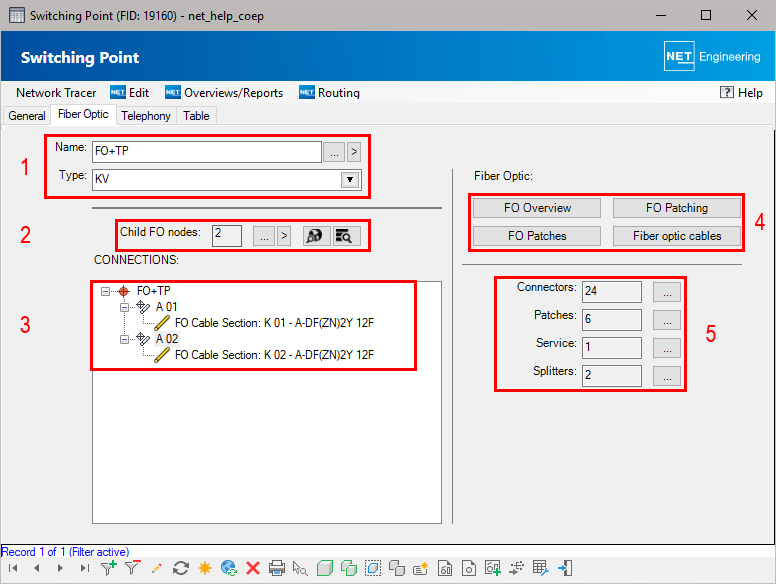Click the globe refresh icon
This screenshot has height=584, width=776.
coord(229,568)
